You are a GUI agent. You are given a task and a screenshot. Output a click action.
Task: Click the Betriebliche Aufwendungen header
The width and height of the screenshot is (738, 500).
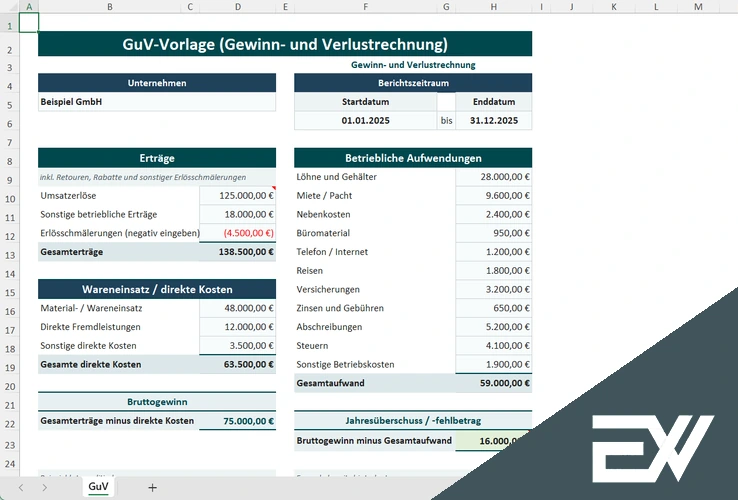413,158
